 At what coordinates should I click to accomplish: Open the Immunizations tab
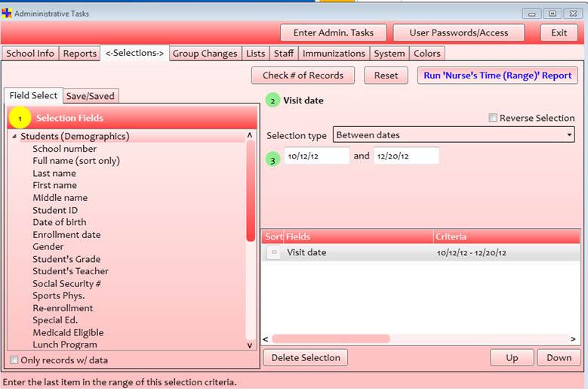[334, 54]
